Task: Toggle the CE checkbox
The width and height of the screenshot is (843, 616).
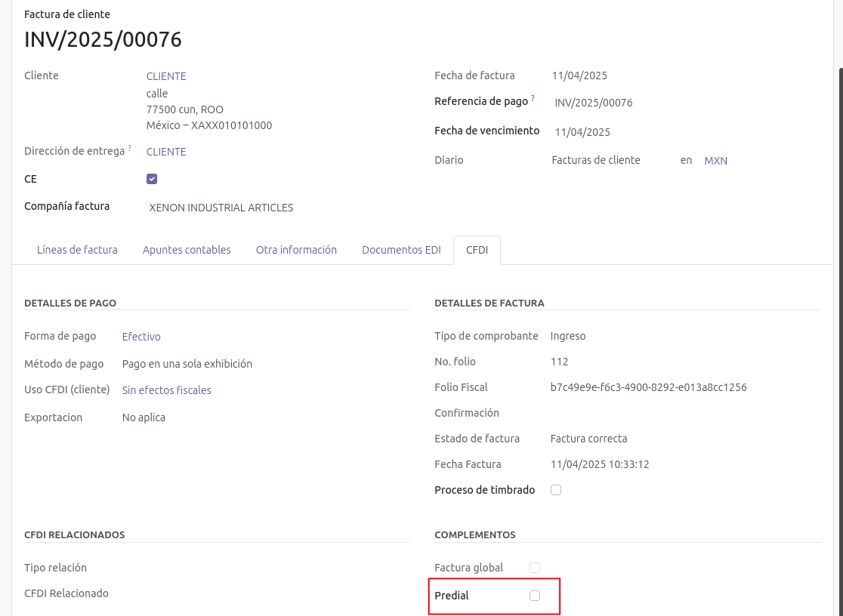Action: [x=152, y=179]
